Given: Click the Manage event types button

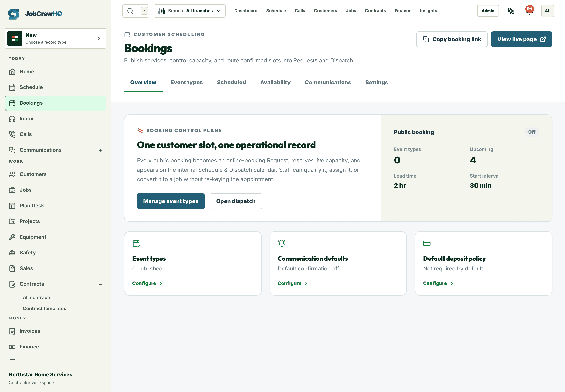Looking at the screenshot, I should point(171,201).
